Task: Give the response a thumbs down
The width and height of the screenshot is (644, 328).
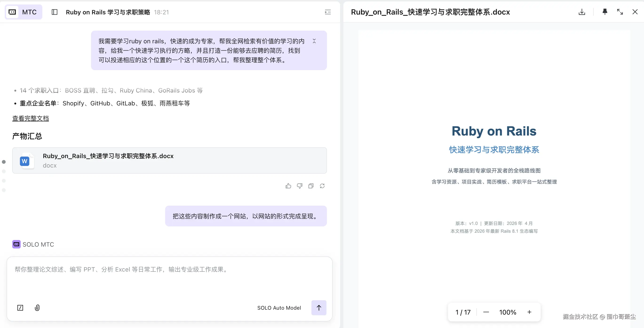Action: point(299,186)
